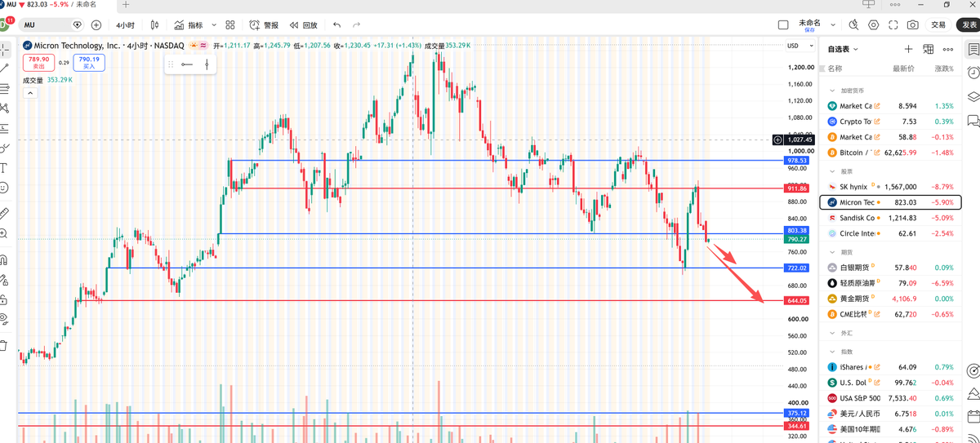The height and width of the screenshot is (443, 980).
Task: Open the Fibonacci retracement tools
Action: point(5,88)
